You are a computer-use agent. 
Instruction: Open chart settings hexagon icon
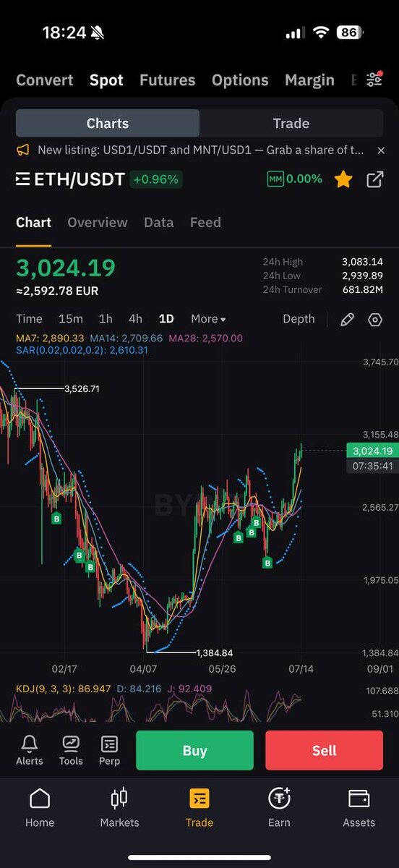coord(374,320)
